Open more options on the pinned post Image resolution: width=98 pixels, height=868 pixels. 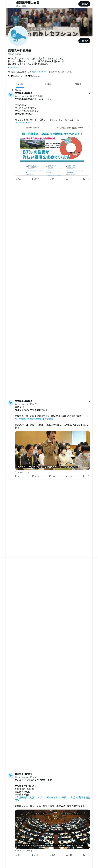coord(89,93)
